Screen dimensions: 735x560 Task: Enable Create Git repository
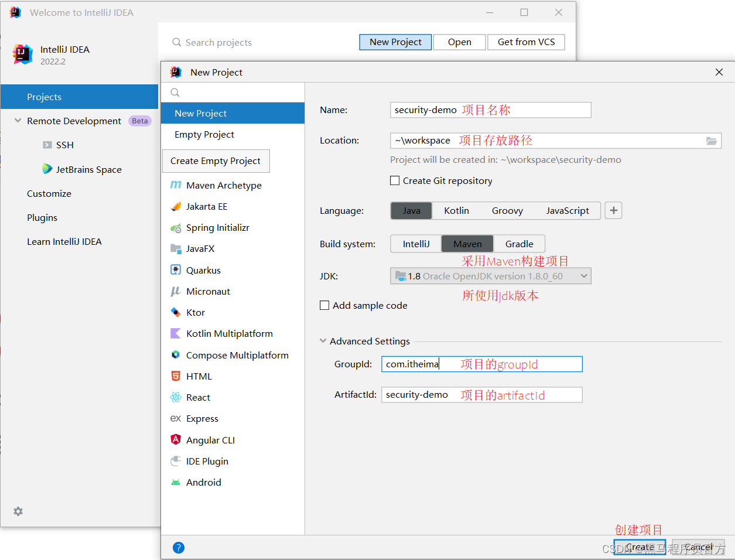[x=395, y=180]
